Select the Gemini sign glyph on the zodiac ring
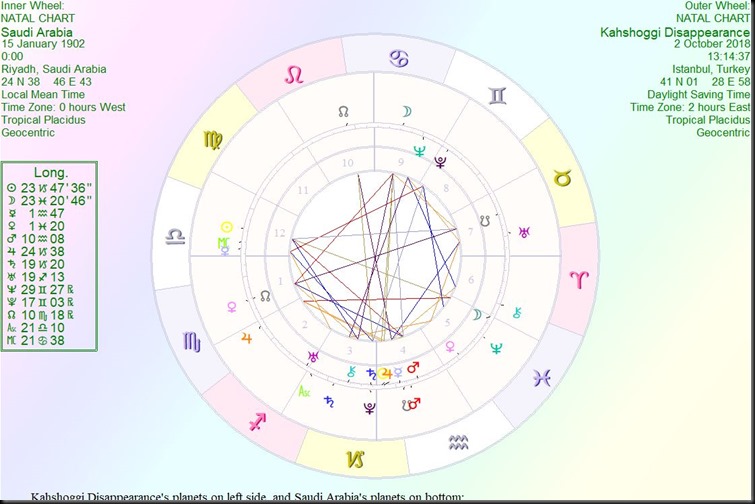 pyautogui.click(x=497, y=96)
